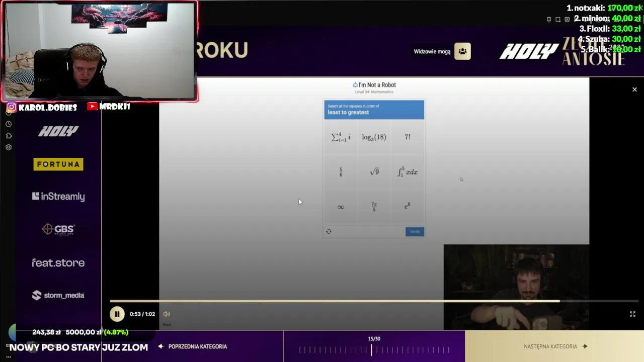644x362 pixels.
Task: Select the 7! captcha square
Action: tap(407, 137)
